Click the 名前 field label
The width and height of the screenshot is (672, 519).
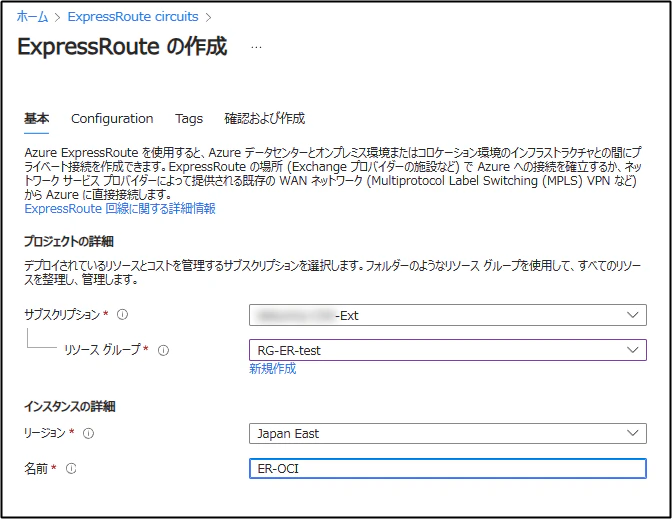tap(36, 469)
